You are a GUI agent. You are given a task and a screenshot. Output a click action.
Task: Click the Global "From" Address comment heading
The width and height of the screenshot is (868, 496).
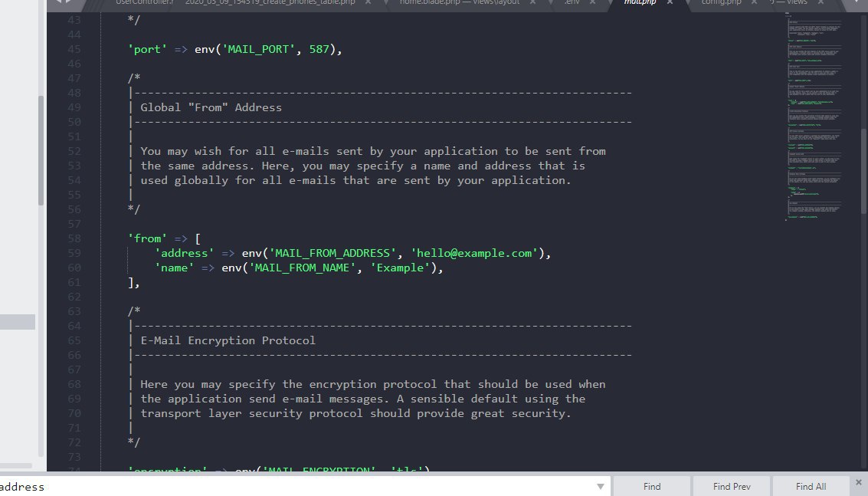click(211, 107)
